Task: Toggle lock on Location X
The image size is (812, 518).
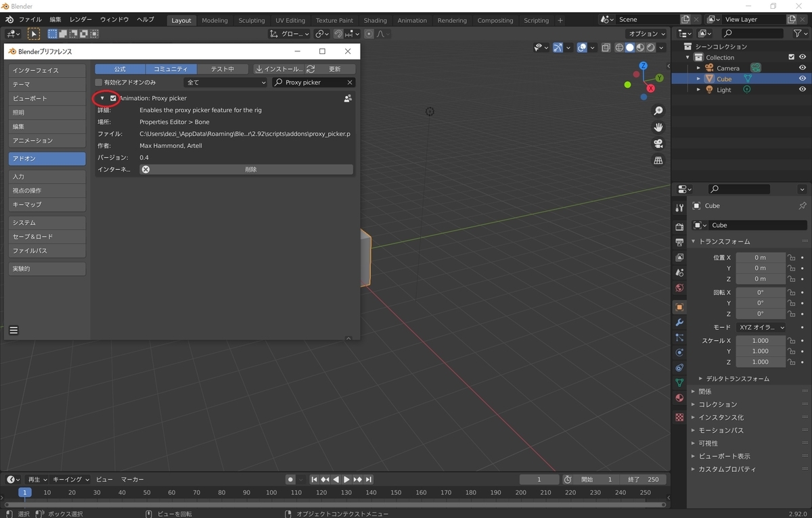Action: (x=791, y=258)
